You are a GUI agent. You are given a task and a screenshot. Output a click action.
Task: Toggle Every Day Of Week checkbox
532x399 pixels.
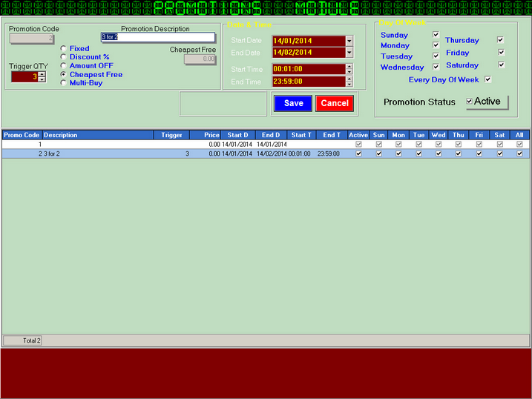point(488,79)
